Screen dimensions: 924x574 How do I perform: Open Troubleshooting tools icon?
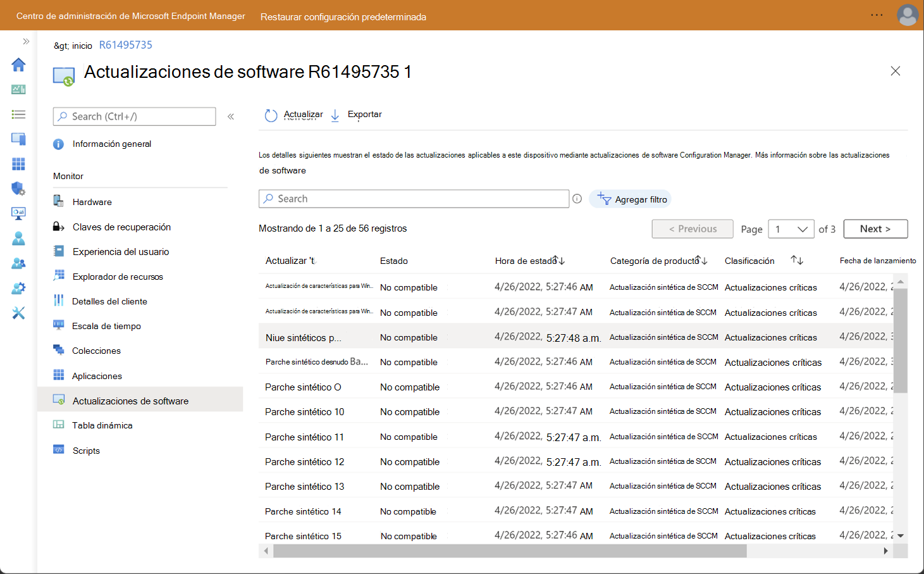18,313
